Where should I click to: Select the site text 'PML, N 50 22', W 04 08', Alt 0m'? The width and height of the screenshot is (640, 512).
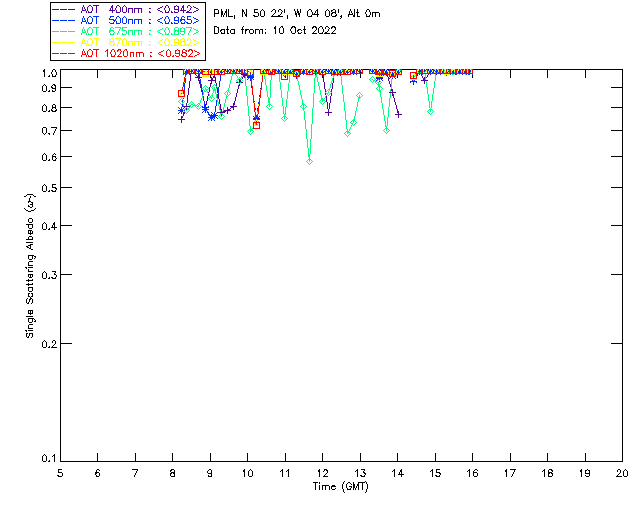coord(297,14)
